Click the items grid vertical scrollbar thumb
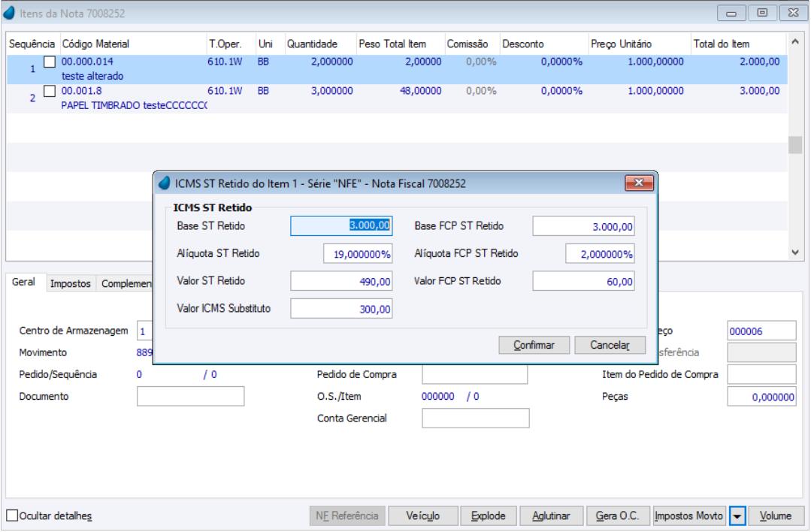The image size is (811, 532). (x=795, y=145)
